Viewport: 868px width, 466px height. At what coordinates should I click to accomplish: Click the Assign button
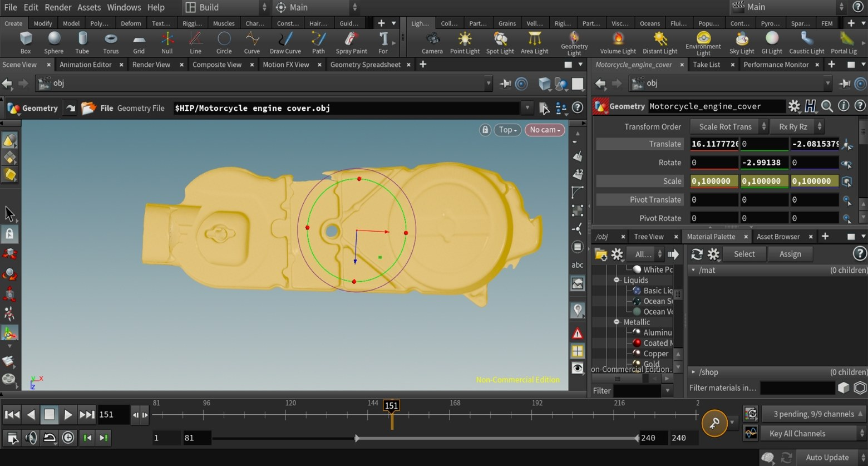click(x=790, y=254)
